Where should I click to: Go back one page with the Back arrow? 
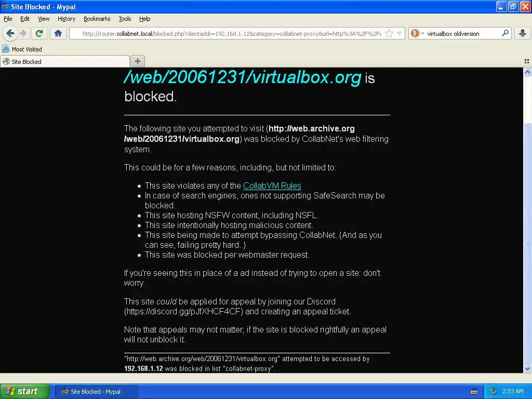pyautogui.click(x=10, y=33)
